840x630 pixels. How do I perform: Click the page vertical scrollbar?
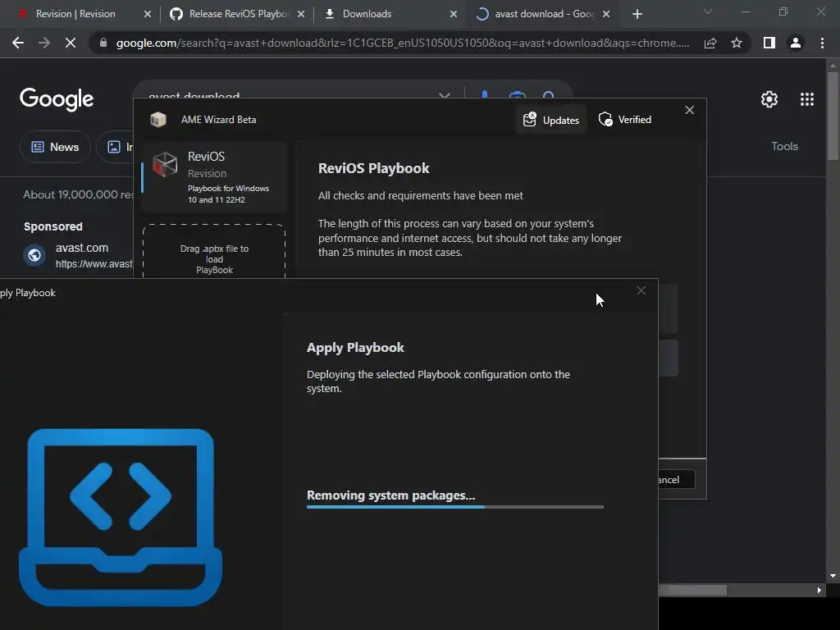click(x=833, y=116)
